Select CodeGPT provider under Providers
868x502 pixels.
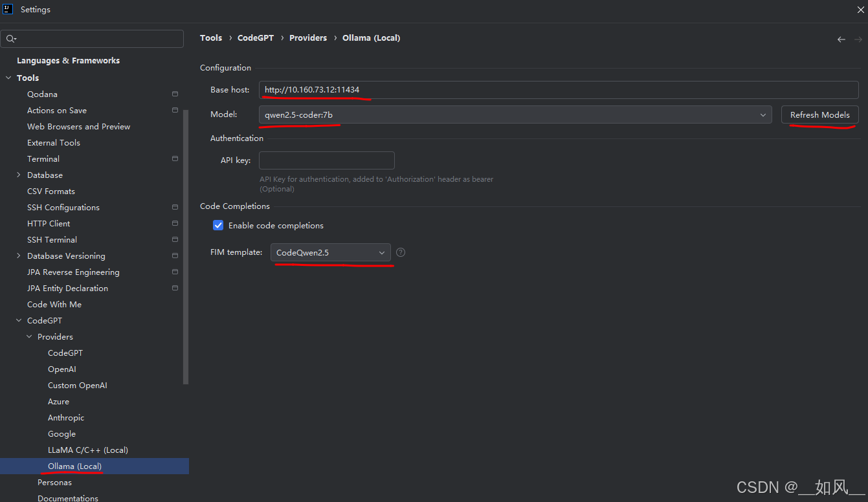coord(65,353)
